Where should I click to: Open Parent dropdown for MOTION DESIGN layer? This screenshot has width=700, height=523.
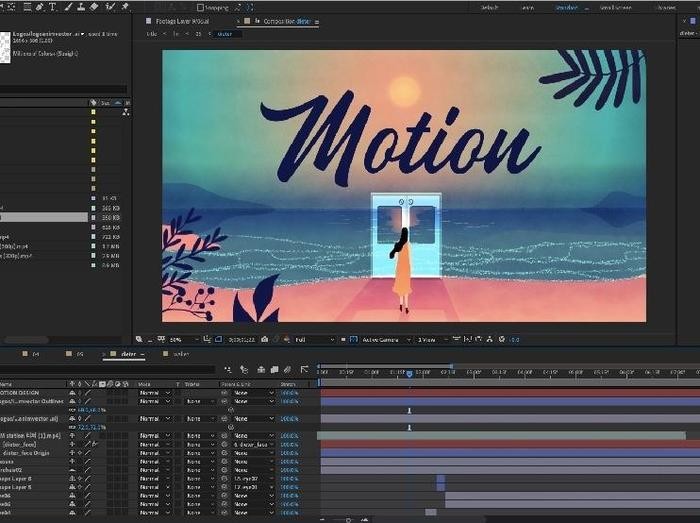pyautogui.click(x=253, y=393)
